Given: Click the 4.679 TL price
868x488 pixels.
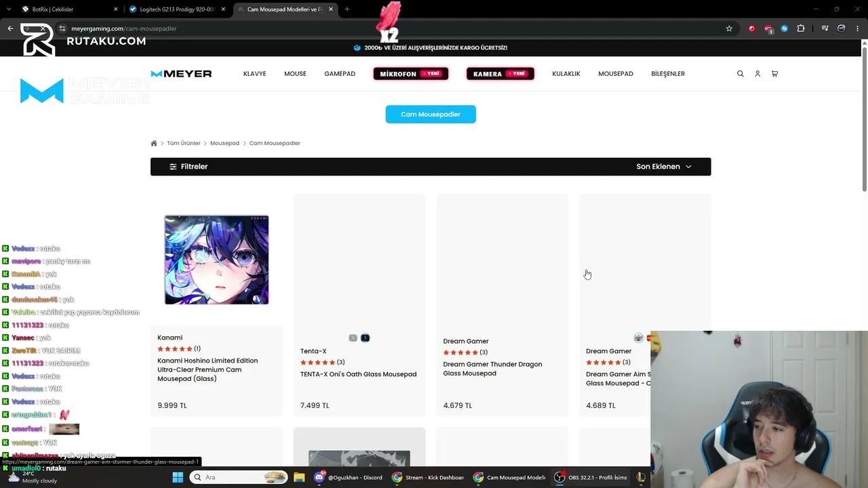Looking at the screenshot, I should pyautogui.click(x=458, y=405).
